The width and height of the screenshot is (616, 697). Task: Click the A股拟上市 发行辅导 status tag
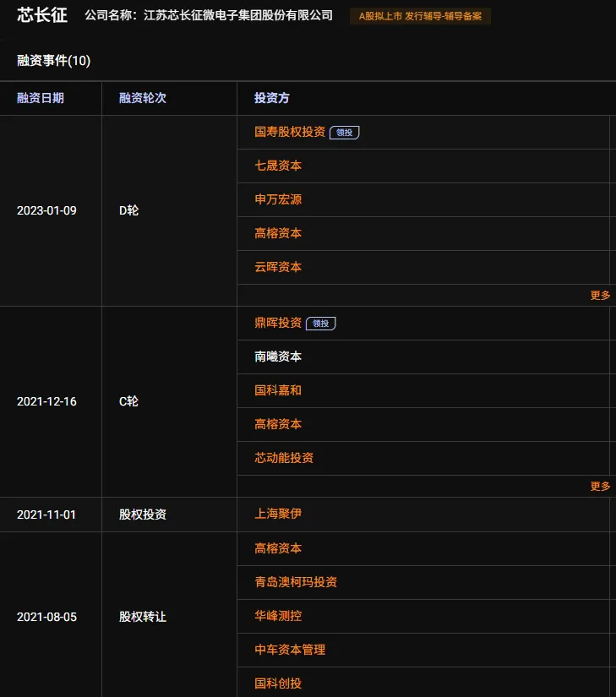420,16
